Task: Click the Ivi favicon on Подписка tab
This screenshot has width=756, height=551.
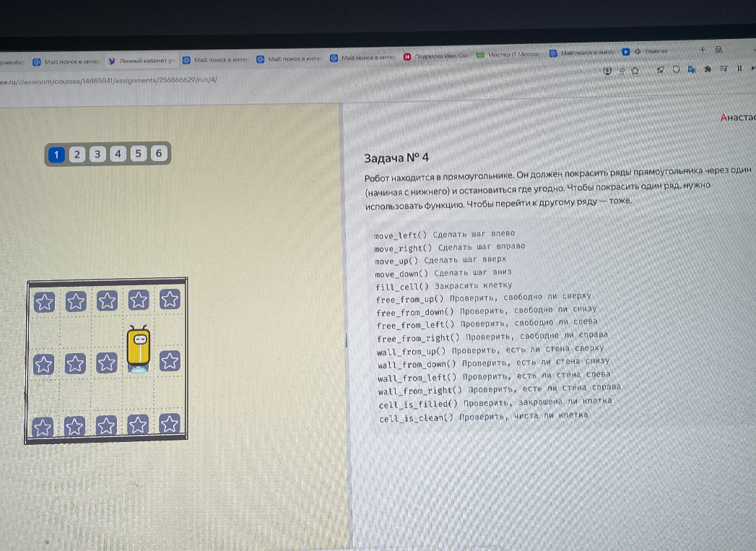Action: (407, 57)
